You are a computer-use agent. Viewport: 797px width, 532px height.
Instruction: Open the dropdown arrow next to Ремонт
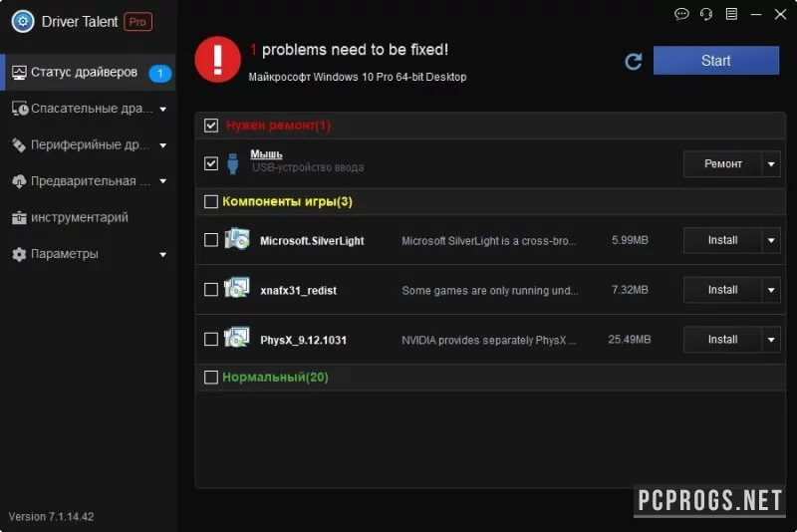pos(771,164)
